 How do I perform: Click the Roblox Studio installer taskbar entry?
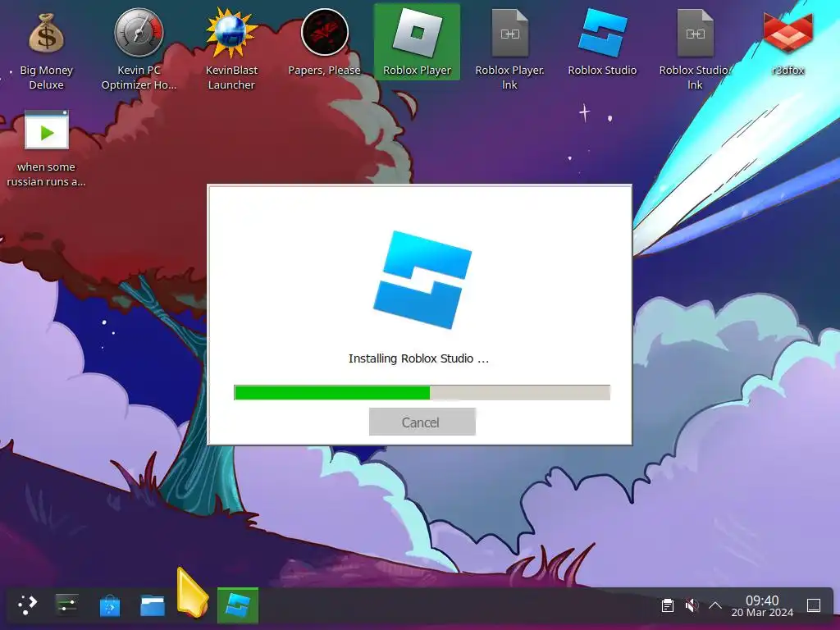(x=237, y=605)
